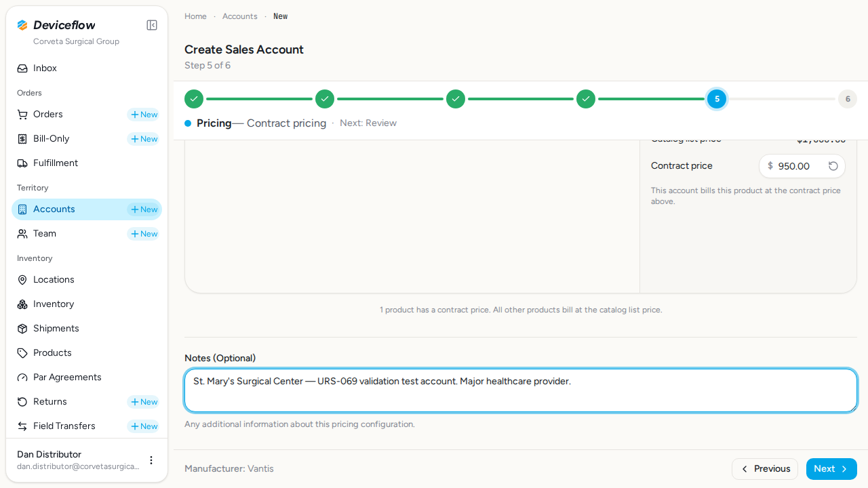This screenshot has height=488, width=868.
Task: Click the Deviceflow logo icon
Action: 22,25
